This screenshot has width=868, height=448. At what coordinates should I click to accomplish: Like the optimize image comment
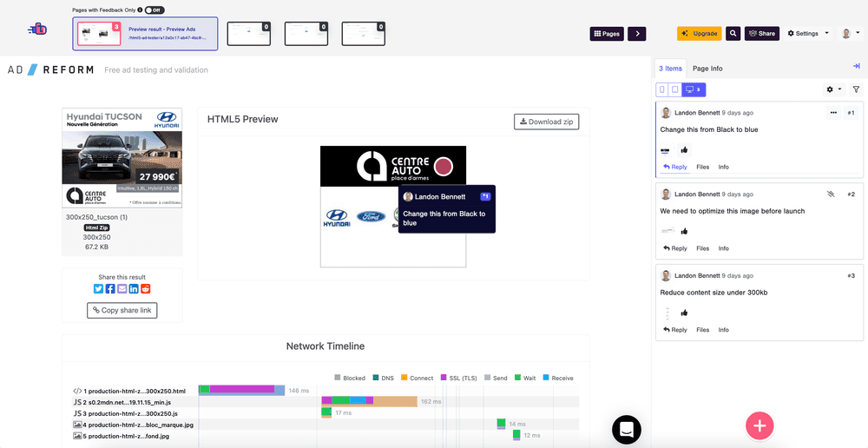tap(684, 231)
